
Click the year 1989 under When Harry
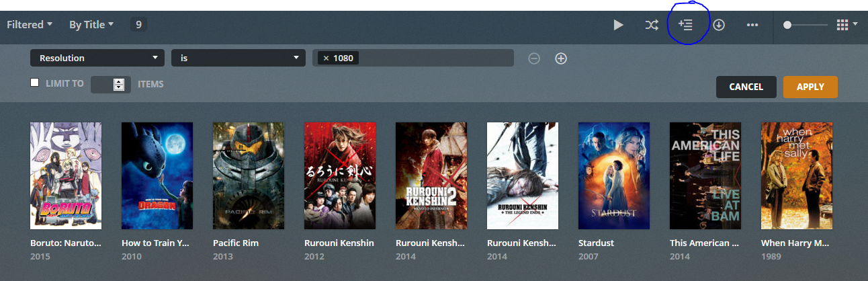tap(770, 257)
